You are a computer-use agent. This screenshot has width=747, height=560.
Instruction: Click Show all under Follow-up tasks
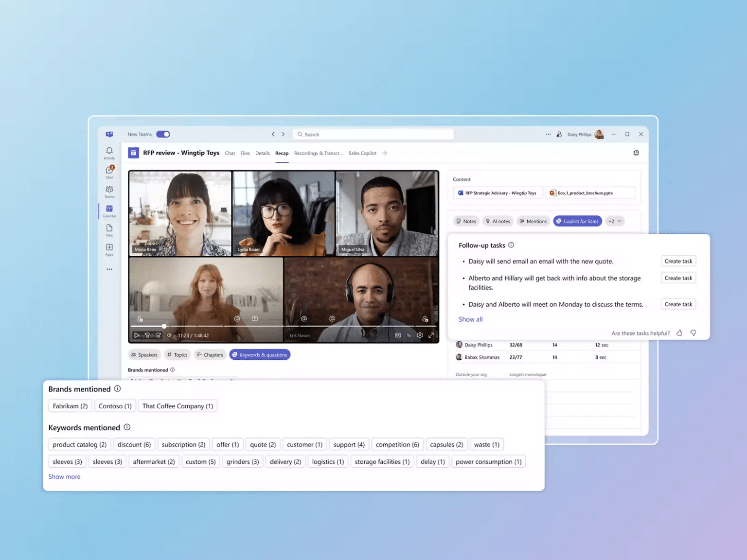tap(470, 319)
